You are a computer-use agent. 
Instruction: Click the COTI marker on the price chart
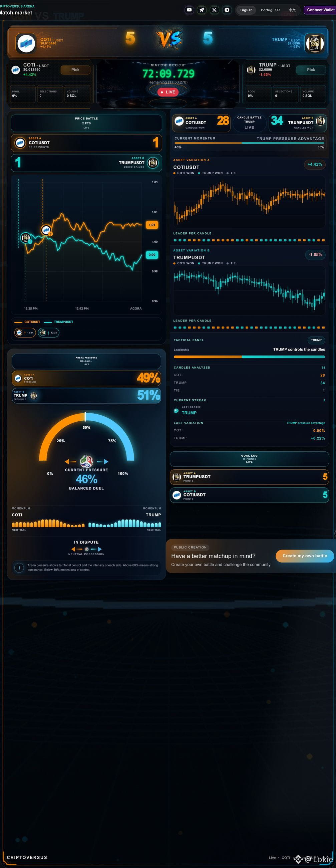coord(46,230)
